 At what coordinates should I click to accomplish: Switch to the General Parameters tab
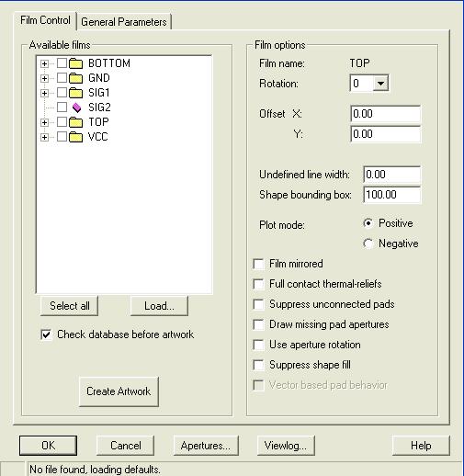coord(124,22)
